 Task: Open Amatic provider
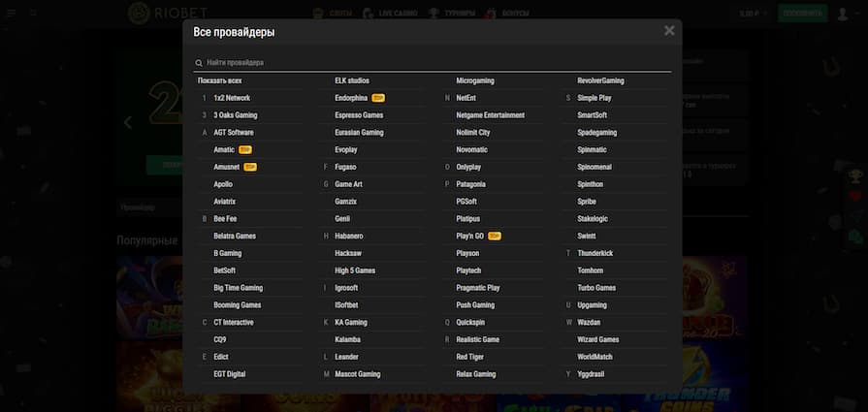(x=224, y=150)
